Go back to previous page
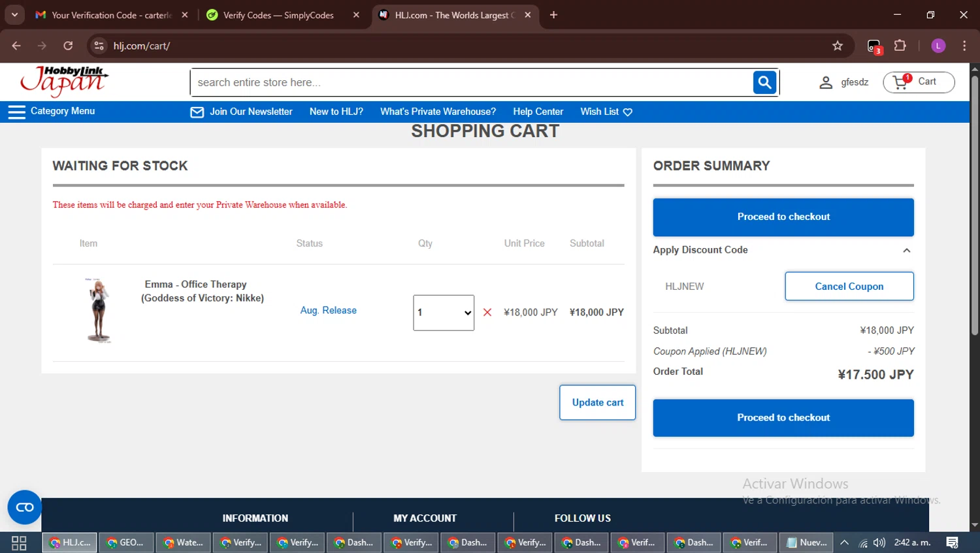This screenshot has height=553, width=980. pos(16,46)
